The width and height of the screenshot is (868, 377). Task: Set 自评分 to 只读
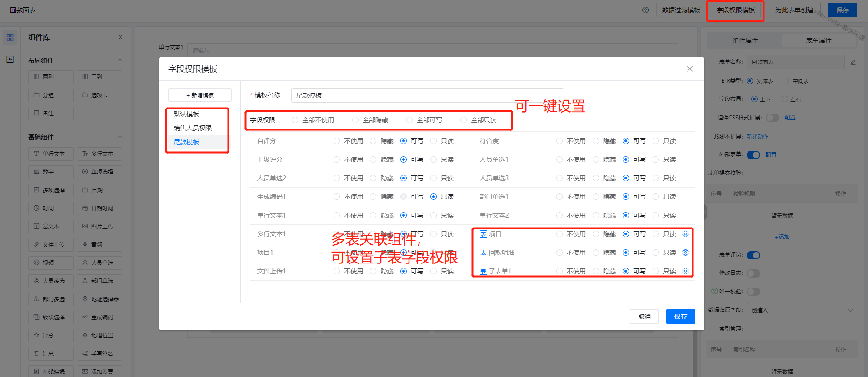pyautogui.click(x=434, y=141)
